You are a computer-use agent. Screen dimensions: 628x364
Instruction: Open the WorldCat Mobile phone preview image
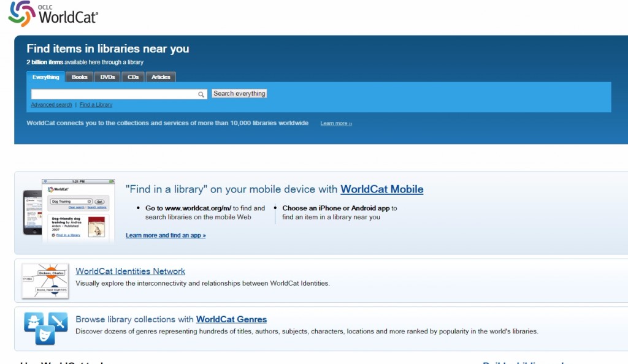pos(69,210)
